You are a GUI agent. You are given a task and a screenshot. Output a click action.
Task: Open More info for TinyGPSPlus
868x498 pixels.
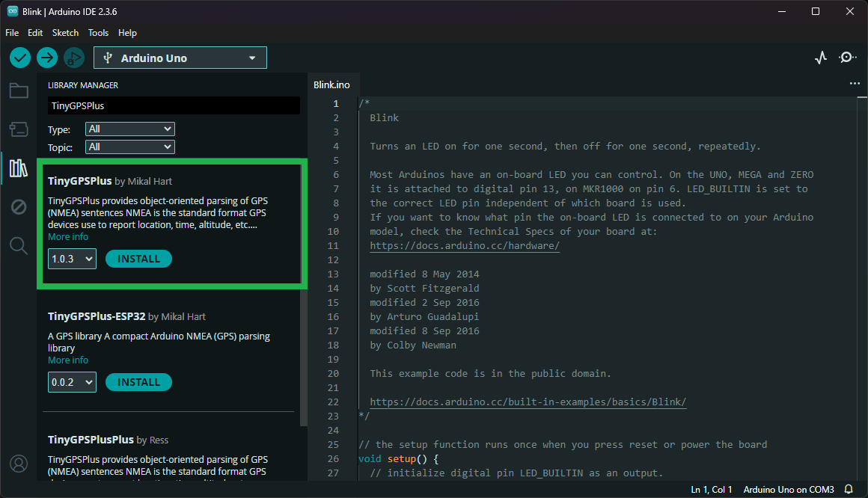click(x=68, y=237)
